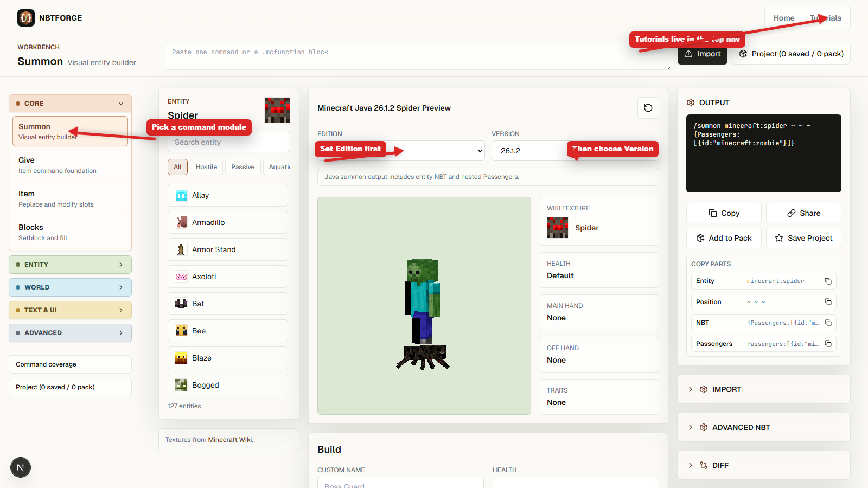
Task: Click the 3D spider and zombie preview
Action: tap(424, 306)
